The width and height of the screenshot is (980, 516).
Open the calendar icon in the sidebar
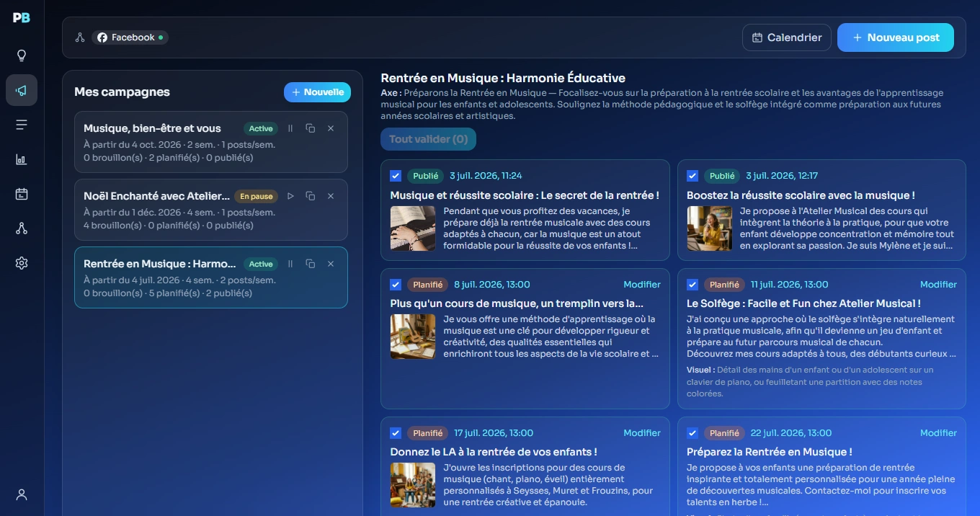coord(22,194)
